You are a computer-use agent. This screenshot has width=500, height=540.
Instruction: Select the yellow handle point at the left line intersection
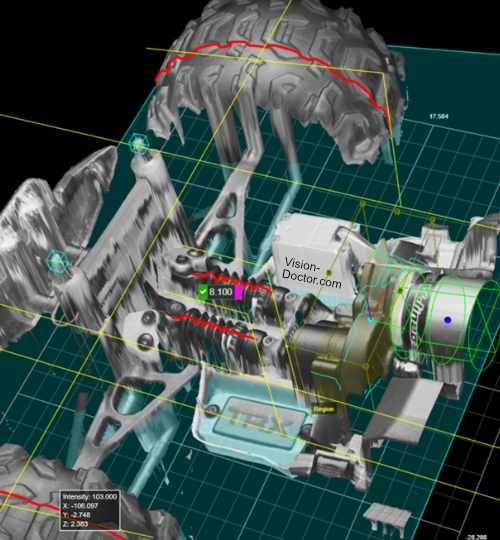(x=102, y=333)
